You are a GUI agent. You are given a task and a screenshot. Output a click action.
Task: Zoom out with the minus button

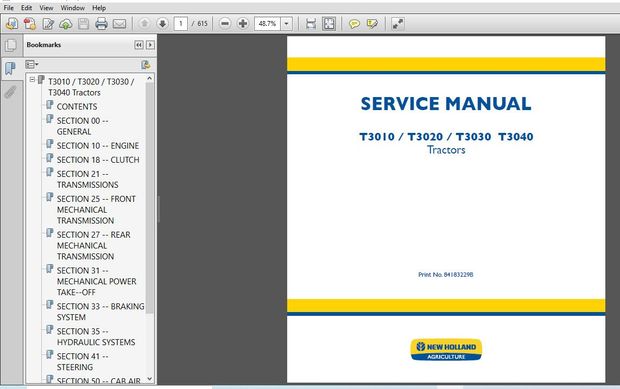[x=225, y=24]
